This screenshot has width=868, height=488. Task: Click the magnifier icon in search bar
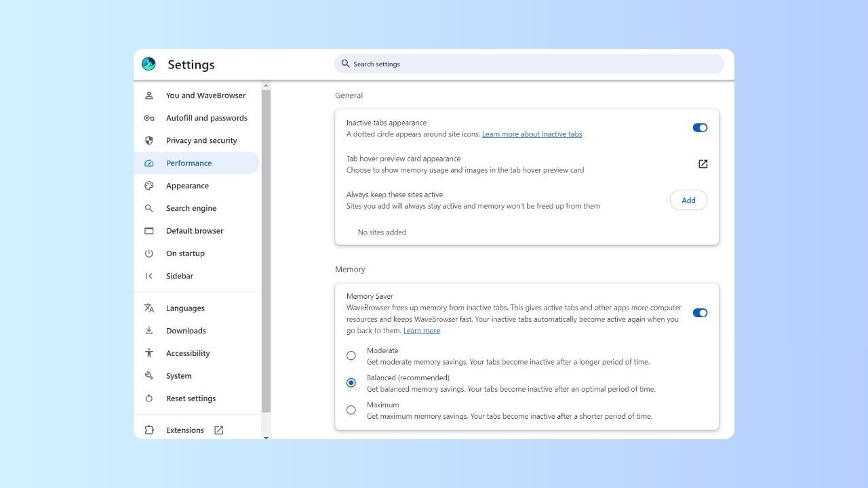pyautogui.click(x=345, y=64)
